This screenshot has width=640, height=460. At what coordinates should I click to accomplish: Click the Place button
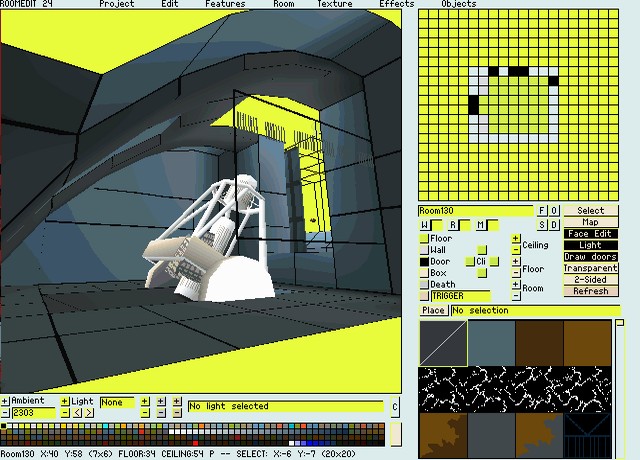pyautogui.click(x=433, y=311)
